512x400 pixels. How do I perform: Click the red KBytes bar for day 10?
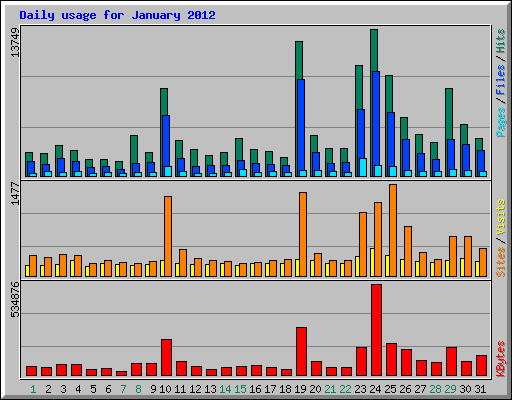tap(166, 358)
